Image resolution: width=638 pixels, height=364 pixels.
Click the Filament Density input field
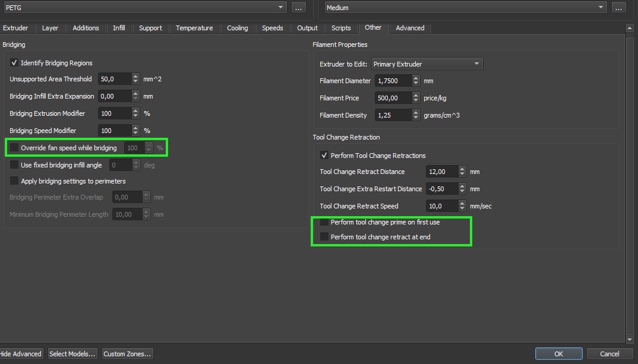click(x=391, y=115)
